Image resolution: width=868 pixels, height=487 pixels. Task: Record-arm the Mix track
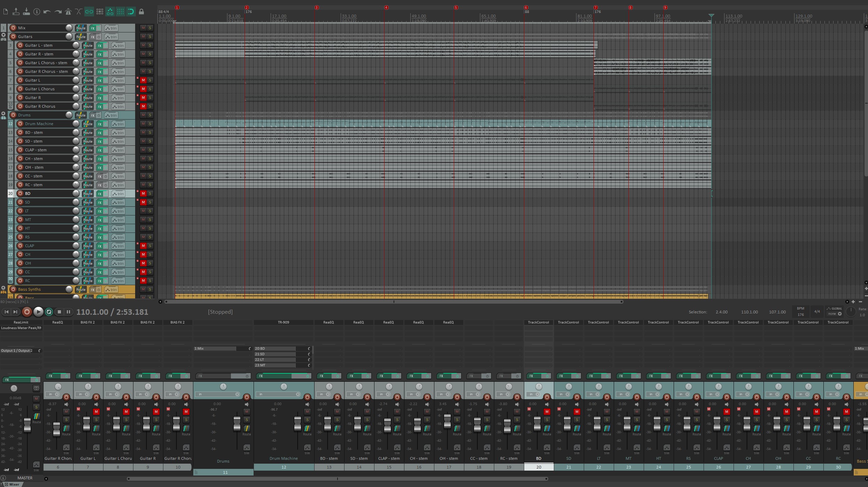[x=13, y=28]
